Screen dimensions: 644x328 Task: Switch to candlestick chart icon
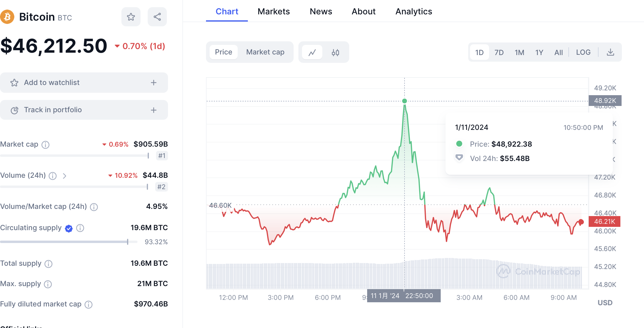(x=335, y=52)
